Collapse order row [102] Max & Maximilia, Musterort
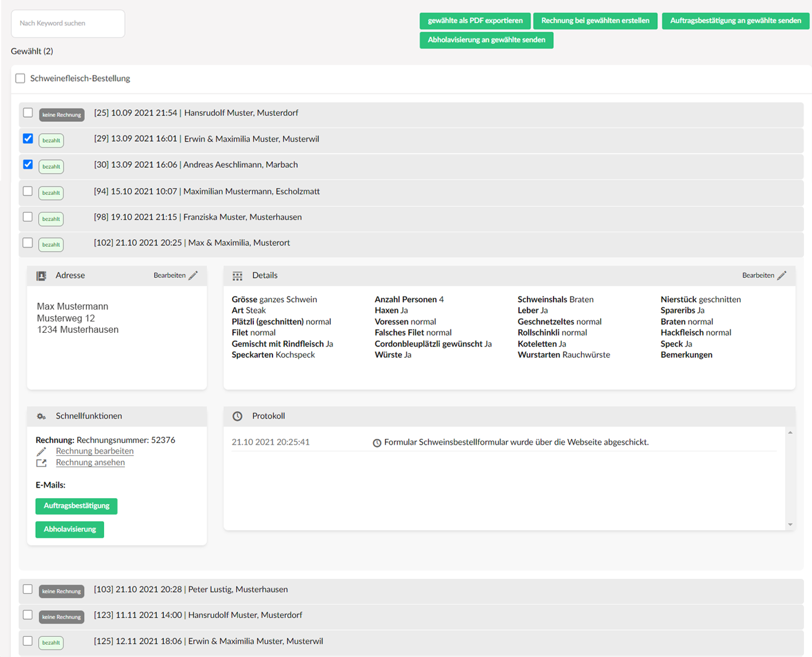 point(411,245)
